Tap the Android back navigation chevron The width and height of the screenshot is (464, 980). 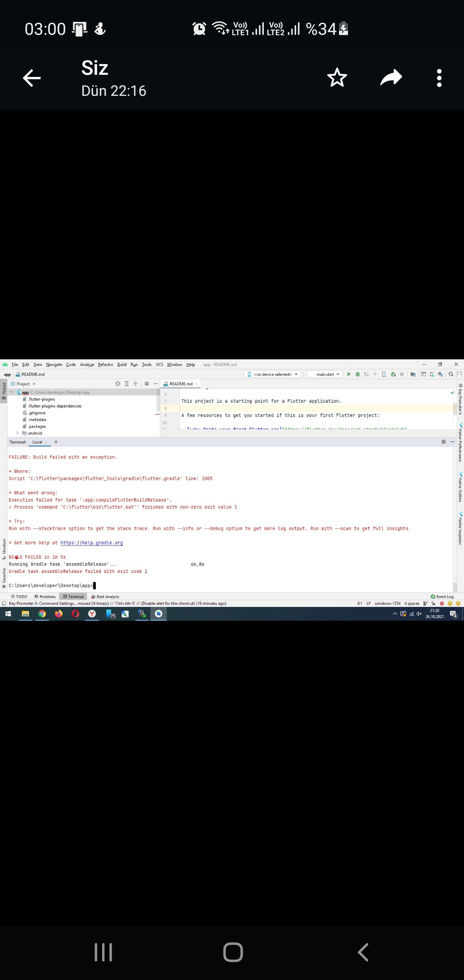(363, 952)
